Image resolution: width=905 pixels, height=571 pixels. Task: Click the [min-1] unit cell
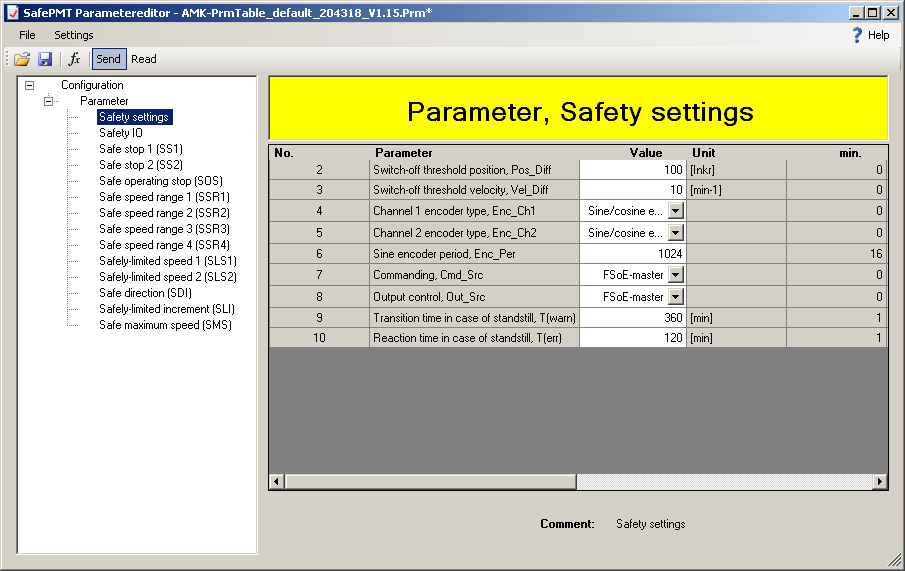click(x=736, y=190)
